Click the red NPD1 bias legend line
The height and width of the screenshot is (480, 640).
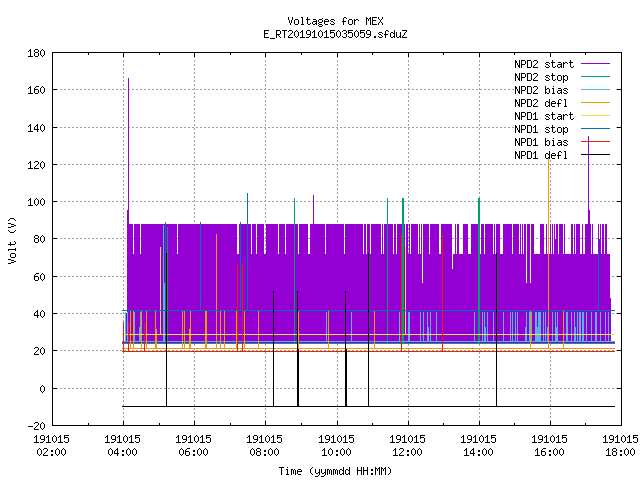[595, 142]
